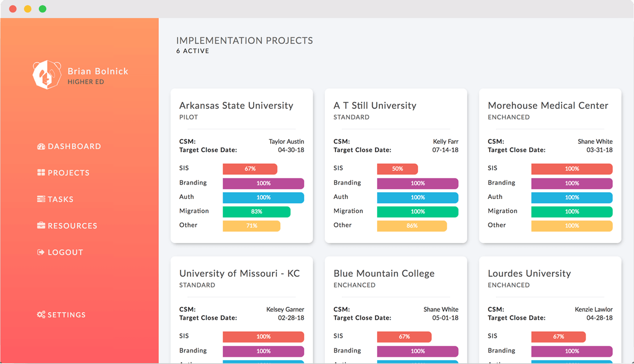Click Arkansas State Auth 100% bar
This screenshot has height=364, width=634.
click(263, 197)
